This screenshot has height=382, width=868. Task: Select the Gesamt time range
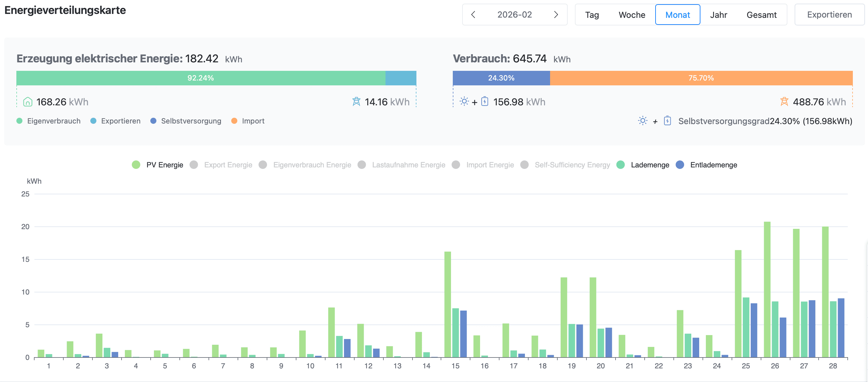click(x=761, y=15)
